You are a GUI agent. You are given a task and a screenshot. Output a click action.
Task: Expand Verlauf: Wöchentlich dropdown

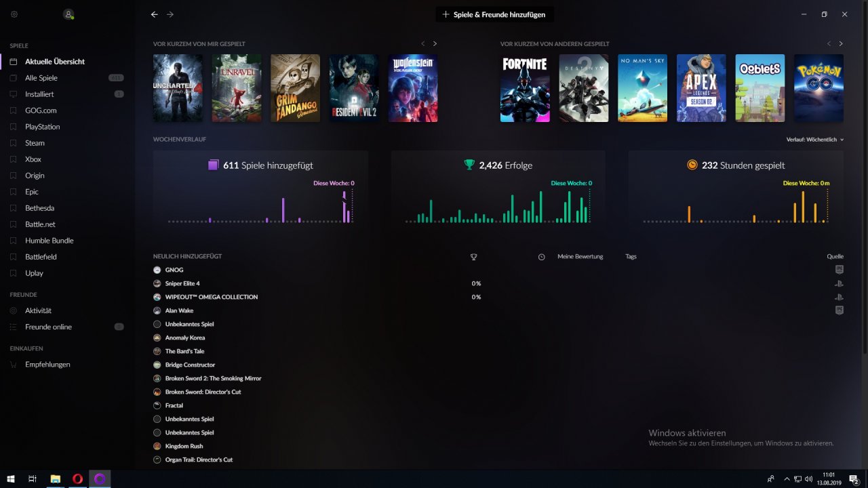point(815,140)
